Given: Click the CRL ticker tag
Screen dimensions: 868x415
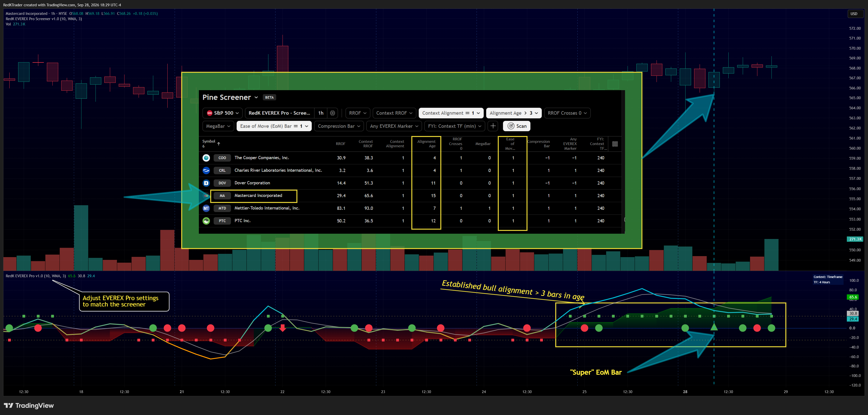Looking at the screenshot, I should 222,170.
